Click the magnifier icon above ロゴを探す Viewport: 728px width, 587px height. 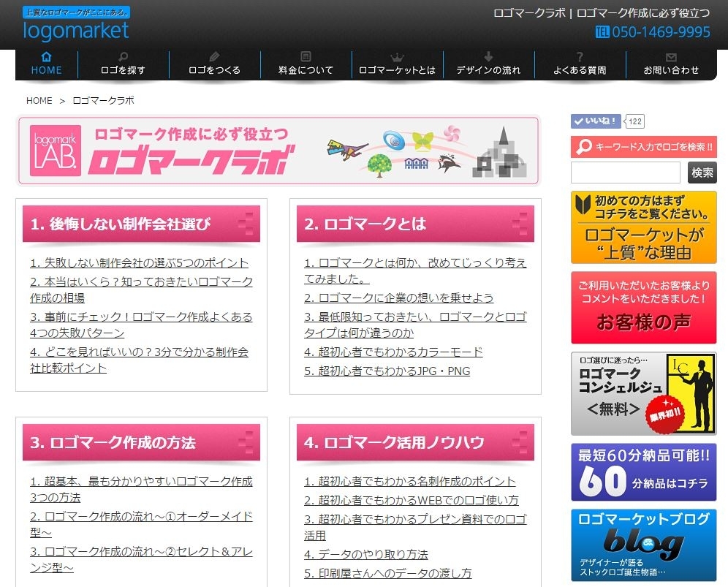click(x=123, y=57)
